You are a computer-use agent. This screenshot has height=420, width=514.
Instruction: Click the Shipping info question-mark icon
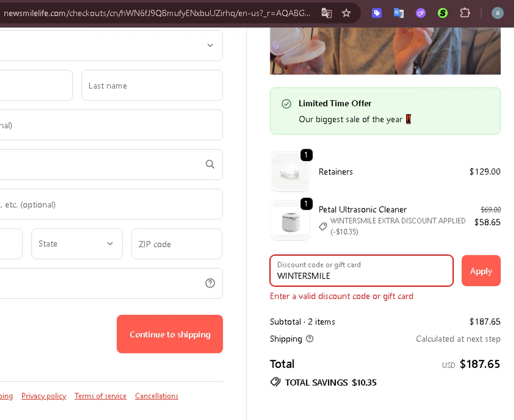tap(309, 339)
